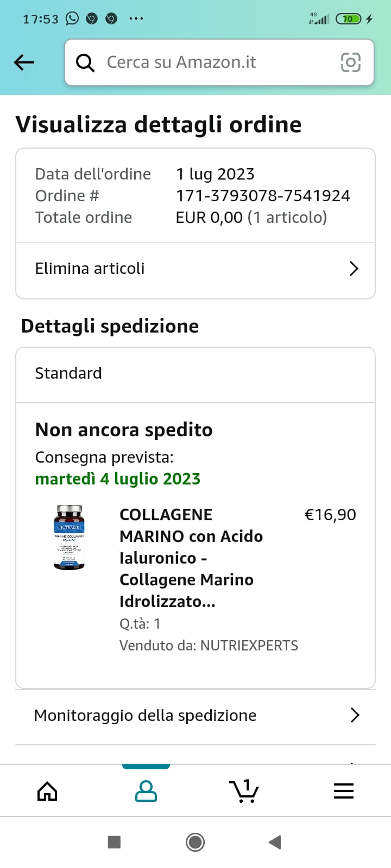Open the camera lens scan icon
This screenshot has height=868, width=391.
point(350,62)
